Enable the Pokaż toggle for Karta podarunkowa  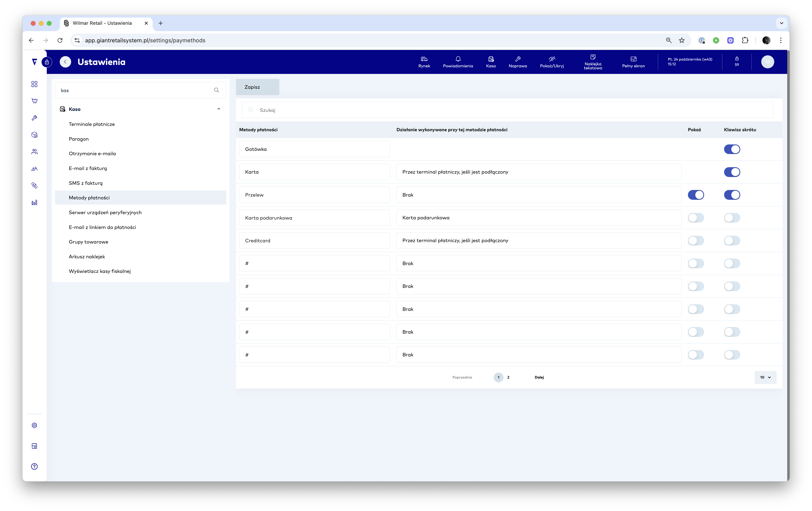point(695,218)
